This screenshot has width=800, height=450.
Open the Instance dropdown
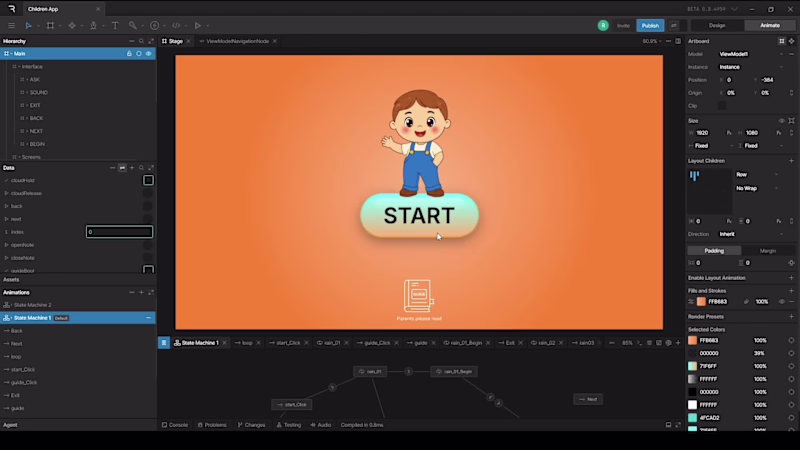click(750, 67)
